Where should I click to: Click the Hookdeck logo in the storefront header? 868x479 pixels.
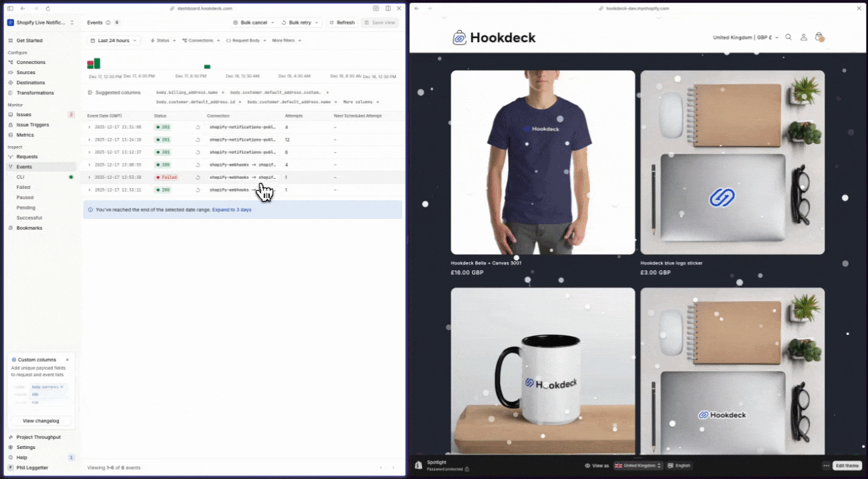click(493, 37)
